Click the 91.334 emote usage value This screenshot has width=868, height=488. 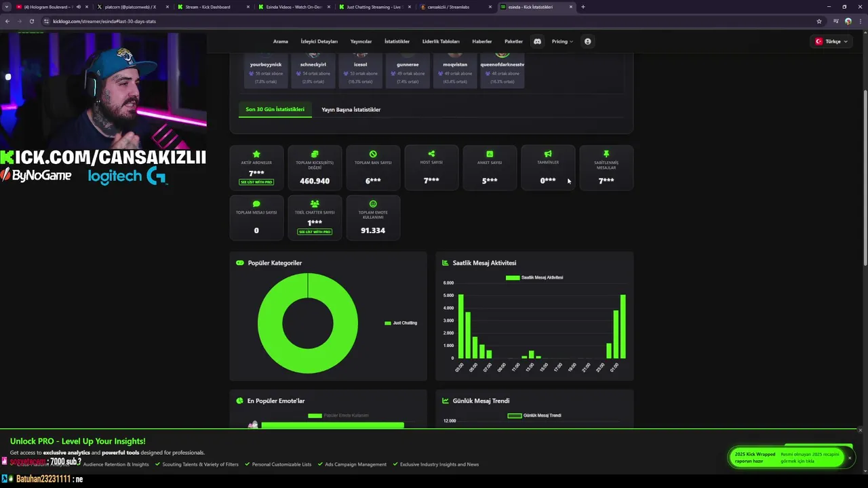click(373, 230)
